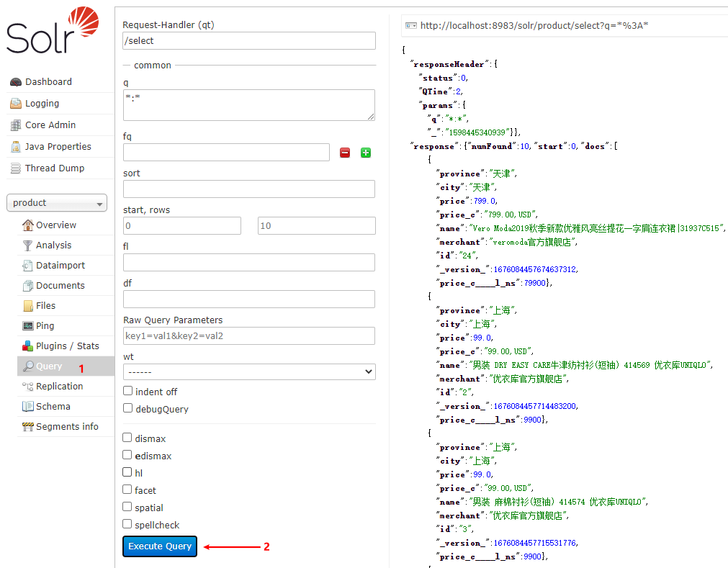Click the Execute Query button
Screen dimensions: 728x568
point(160,546)
